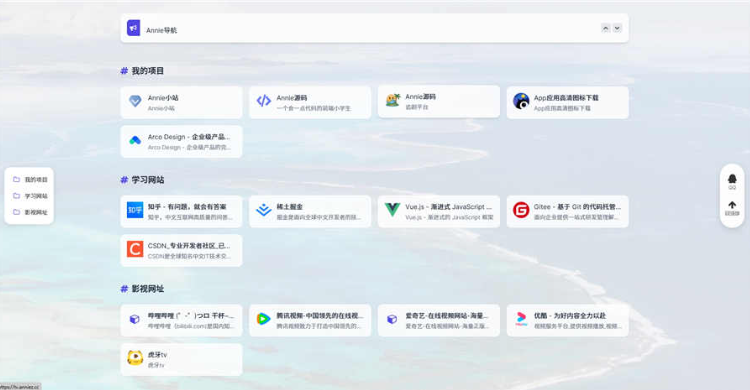
Task: Open 优酷 - 为好内容全力以赴 title
Action: click(x=570, y=316)
